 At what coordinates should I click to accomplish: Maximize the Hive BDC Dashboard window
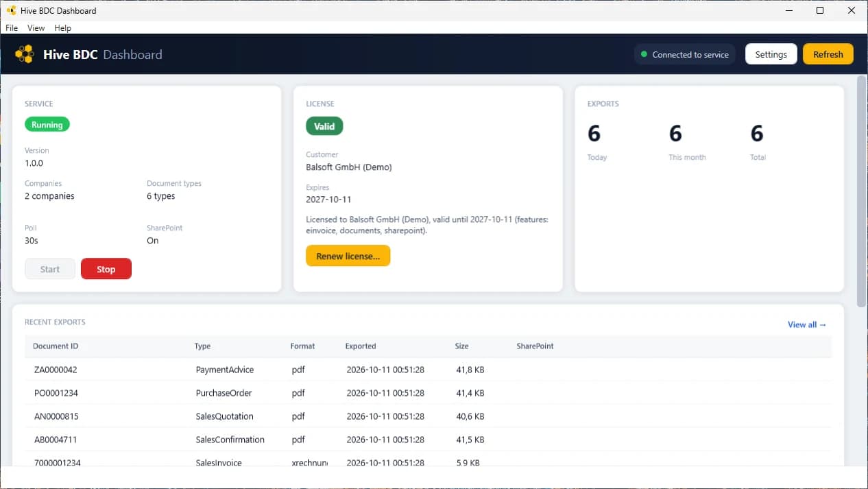(x=820, y=10)
